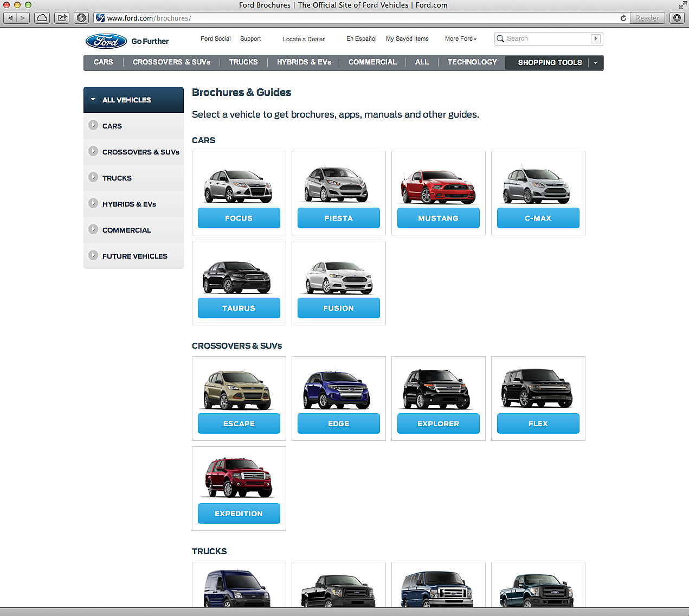Expand the More Ford dropdown
689x616 pixels.
(x=461, y=39)
